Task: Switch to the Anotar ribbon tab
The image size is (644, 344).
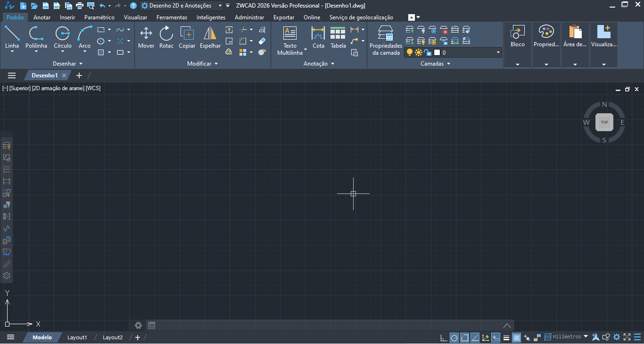Action: 42,17
